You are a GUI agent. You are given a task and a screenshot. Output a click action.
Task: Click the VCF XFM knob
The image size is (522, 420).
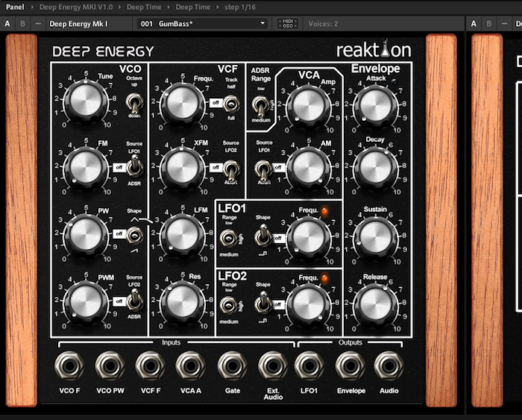(x=183, y=168)
